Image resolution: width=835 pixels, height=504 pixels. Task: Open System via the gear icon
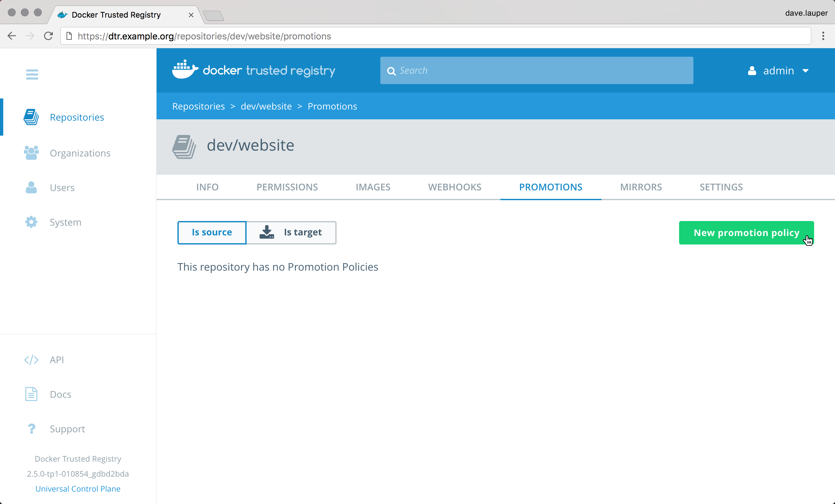point(31,222)
